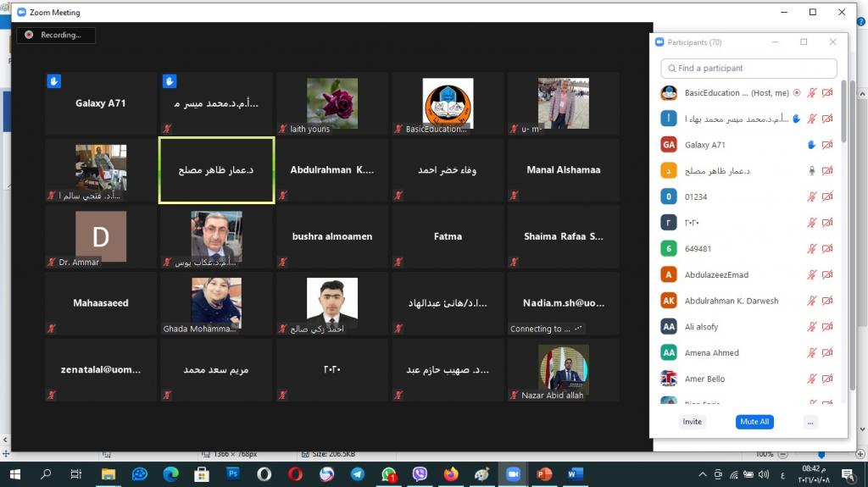Toggle microphone for participant 01234

pos(811,197)
